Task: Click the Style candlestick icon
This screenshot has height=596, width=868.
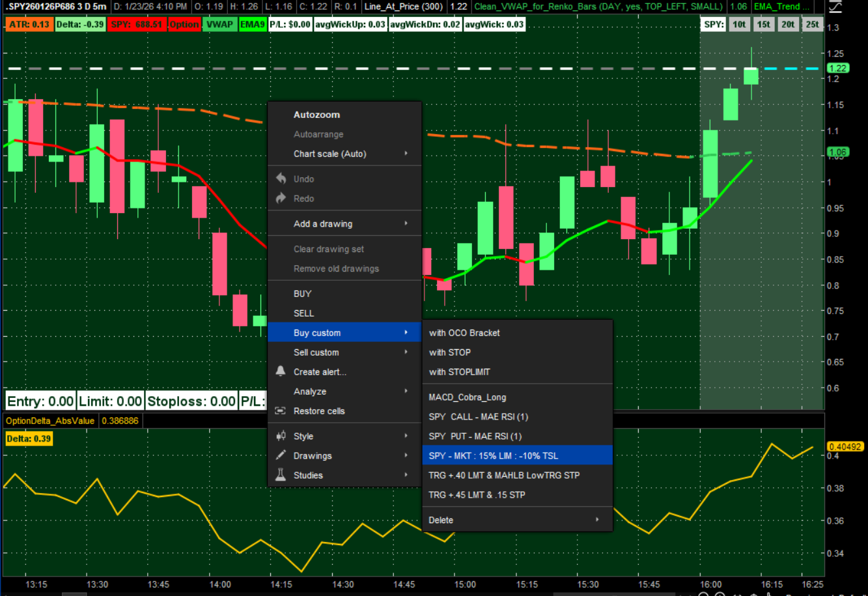Action: [x=281, y=436]
